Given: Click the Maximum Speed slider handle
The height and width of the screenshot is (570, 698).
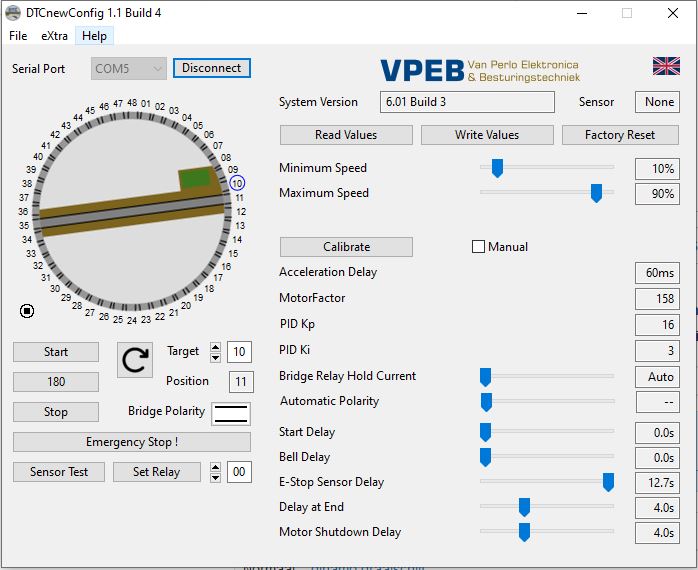Looking at the screenshot, I should (x=596, y=193).
